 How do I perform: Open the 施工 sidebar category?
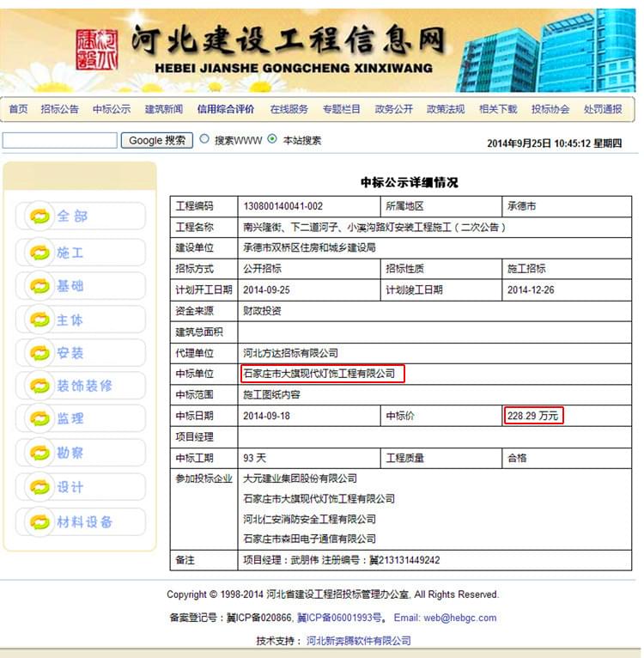70,253
